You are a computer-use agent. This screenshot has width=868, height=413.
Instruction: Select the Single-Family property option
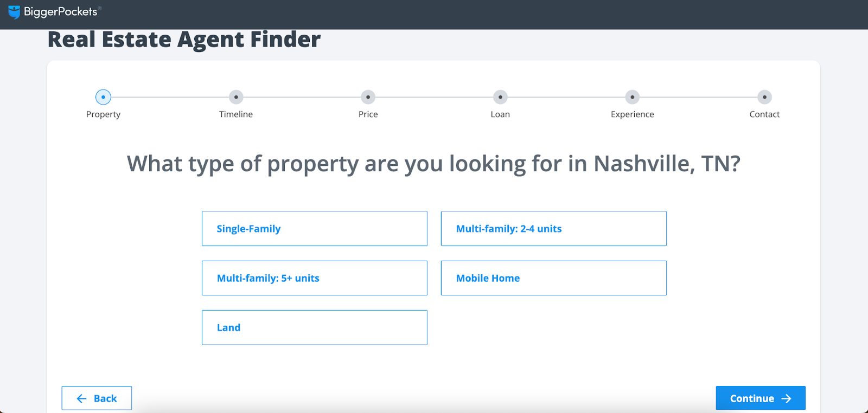point(314,228)
